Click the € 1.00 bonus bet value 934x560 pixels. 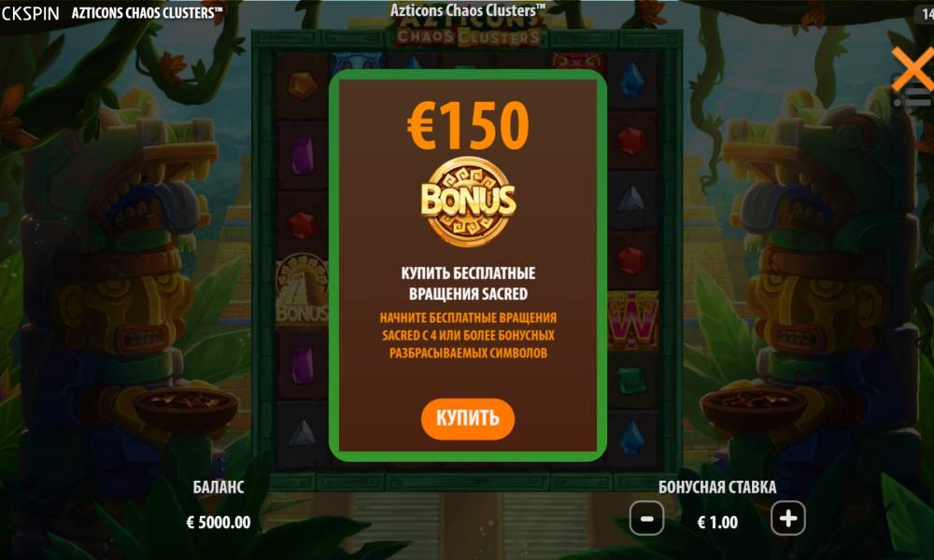pos(717,523)
